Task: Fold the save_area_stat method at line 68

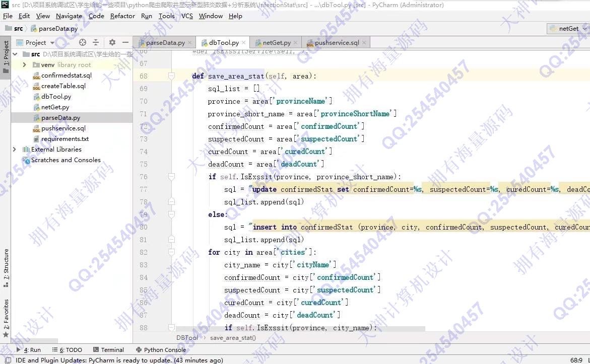Action: [171, 76]
